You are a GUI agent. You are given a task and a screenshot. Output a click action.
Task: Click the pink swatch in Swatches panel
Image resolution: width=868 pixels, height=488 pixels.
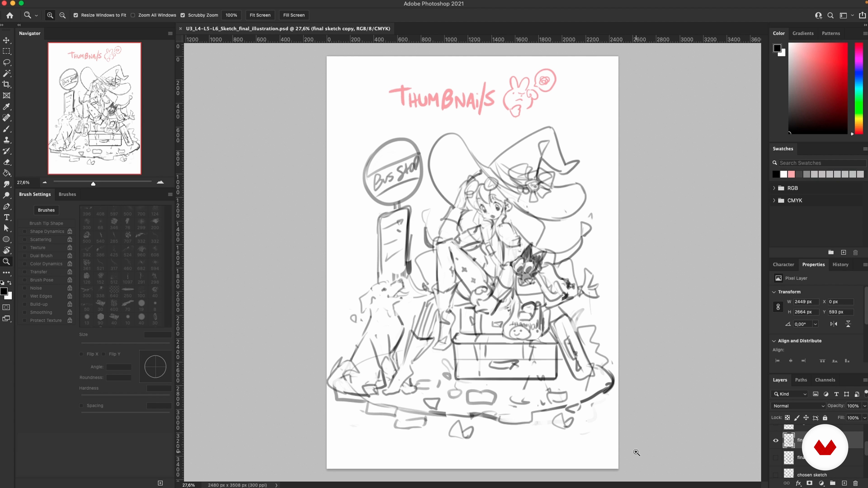[791, 174]
